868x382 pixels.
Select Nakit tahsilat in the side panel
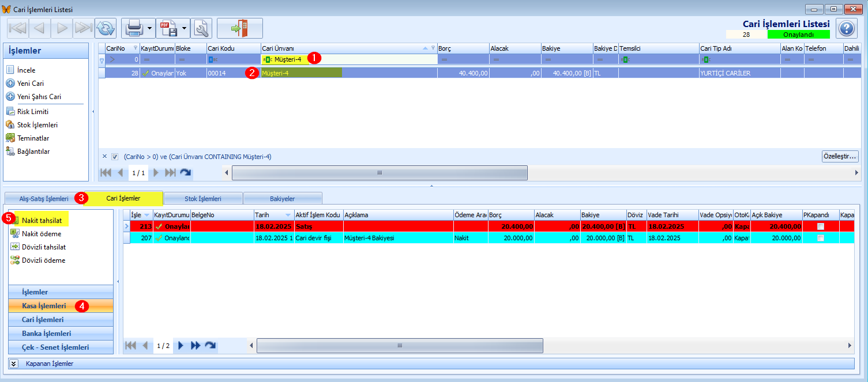42,221
